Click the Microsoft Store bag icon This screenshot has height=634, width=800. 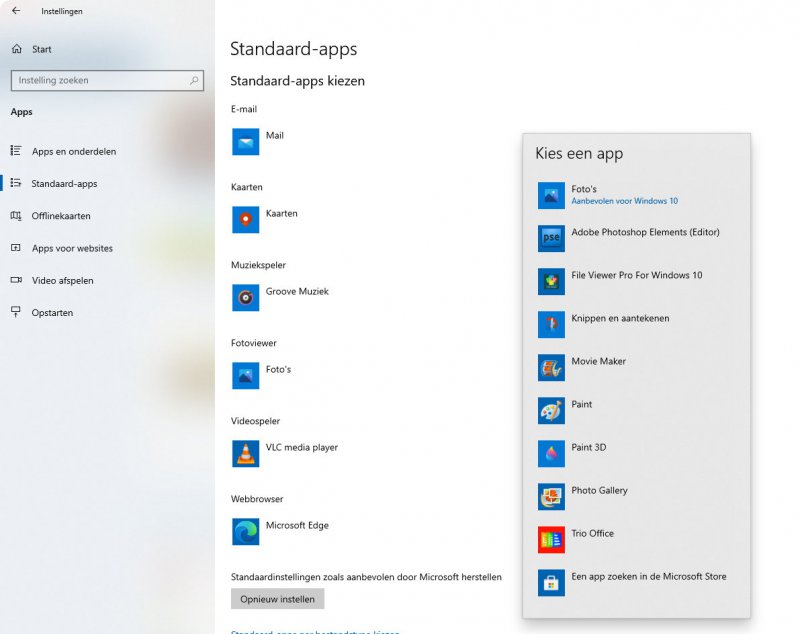pos(551,583)
